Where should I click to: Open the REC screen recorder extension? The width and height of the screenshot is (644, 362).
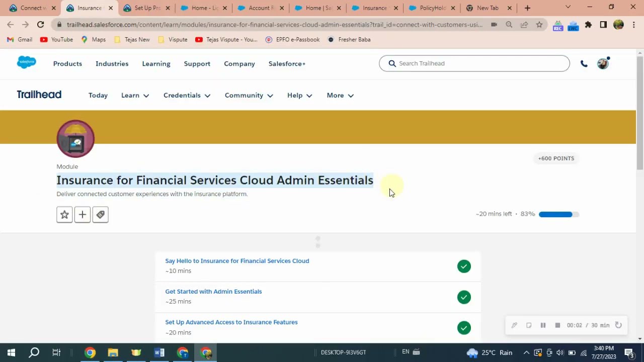pos(558,25)
